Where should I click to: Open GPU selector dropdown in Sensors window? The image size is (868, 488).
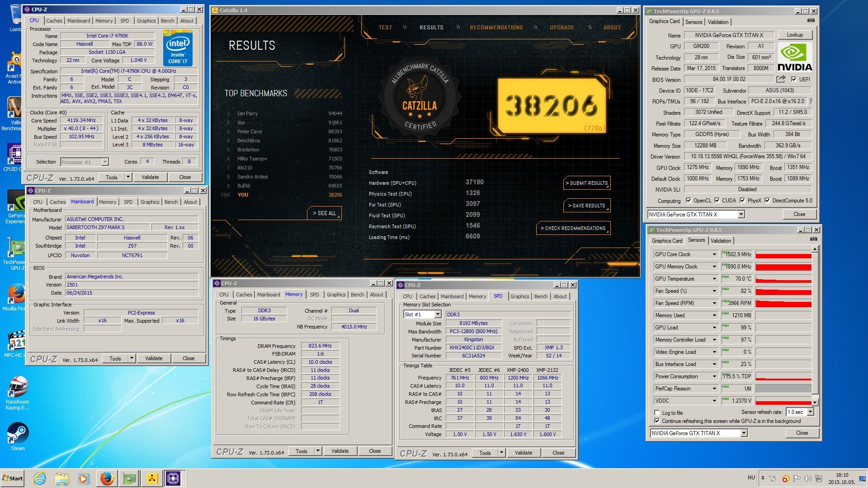[744, 433]
